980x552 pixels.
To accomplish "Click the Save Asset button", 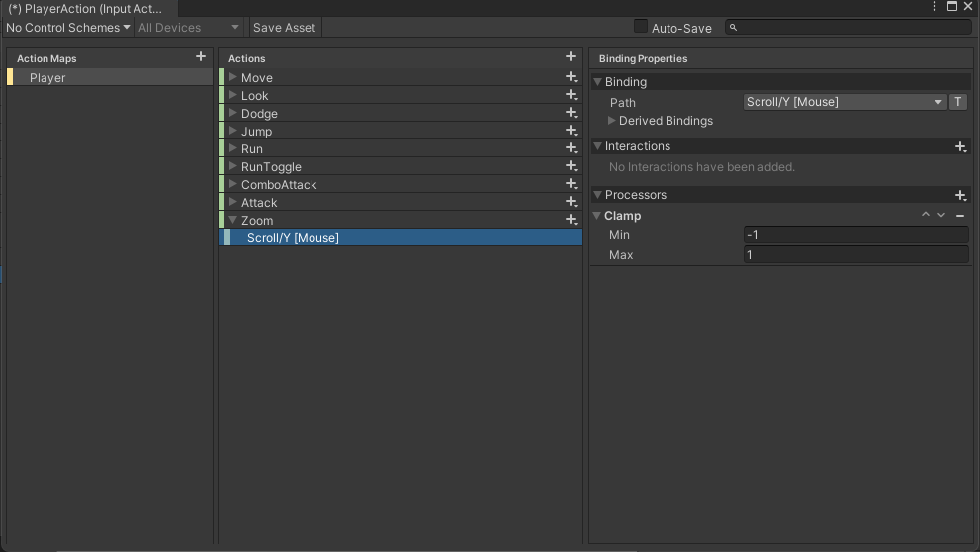I will 285,28.
